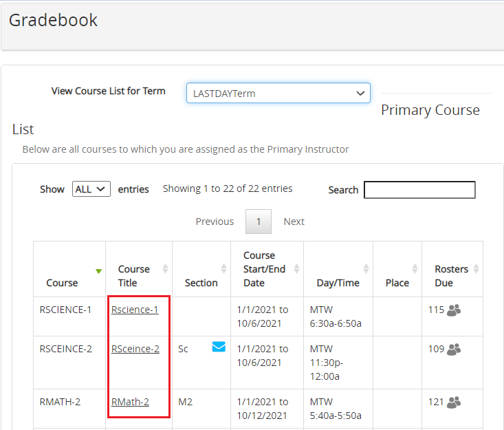
Task: Click the roster people icon for RSCIENCE-1
Action: [454, 310]
